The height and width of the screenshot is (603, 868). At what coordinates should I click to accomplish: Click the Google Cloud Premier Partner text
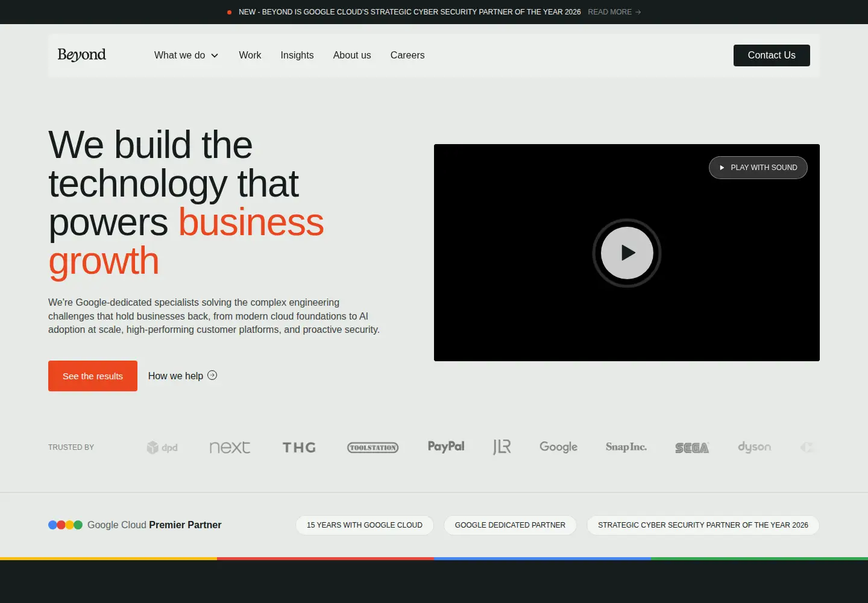click(x=154, y=525)
